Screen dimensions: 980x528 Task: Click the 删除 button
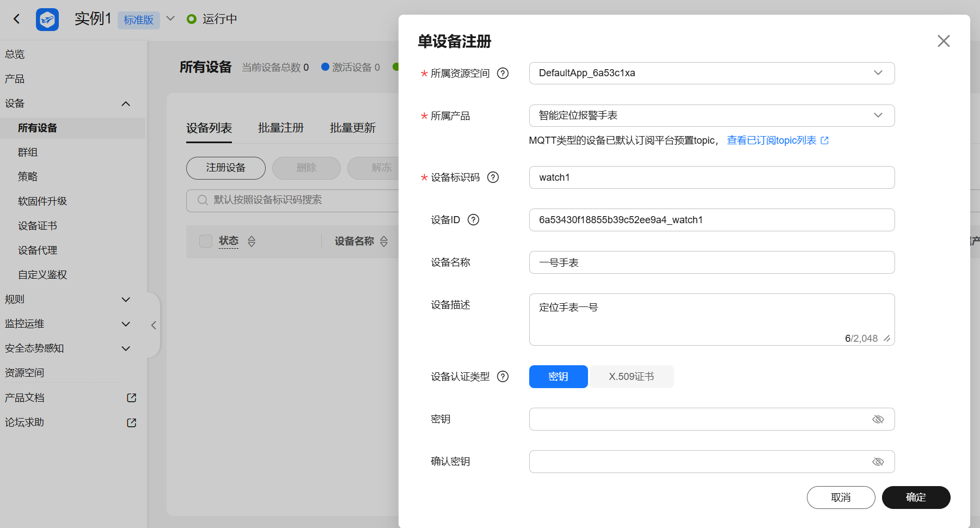coord(307,168)
